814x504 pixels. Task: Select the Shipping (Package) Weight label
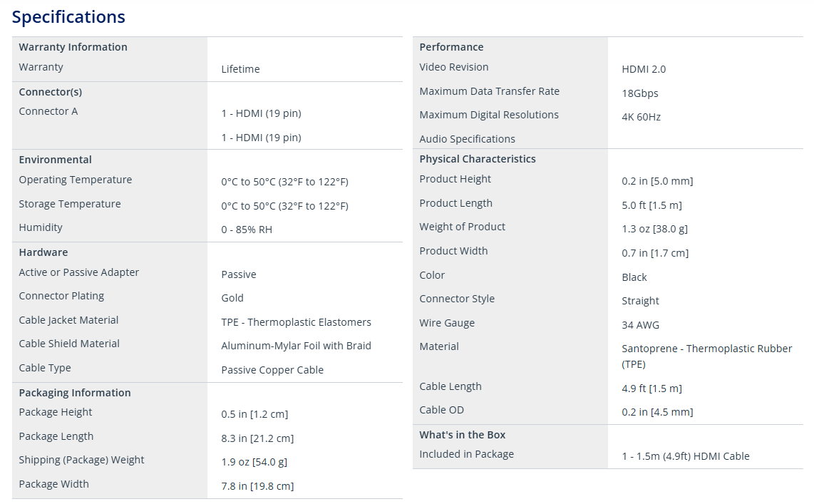coord(81,460)
